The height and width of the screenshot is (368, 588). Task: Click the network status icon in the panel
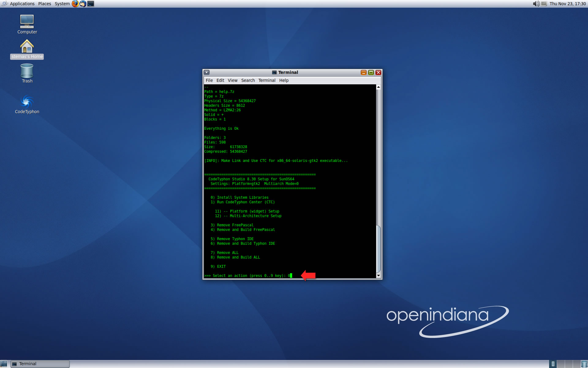[544, 4]
